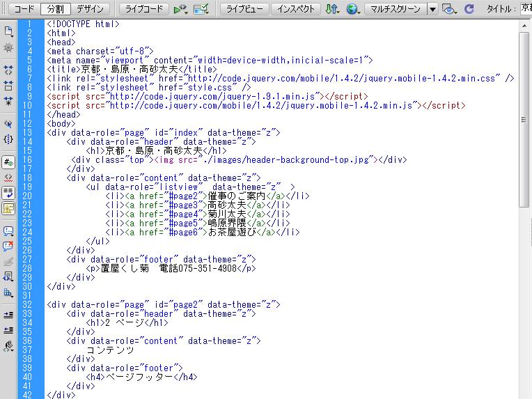Click the マルチスクリーン button

[x=396, y=9]
